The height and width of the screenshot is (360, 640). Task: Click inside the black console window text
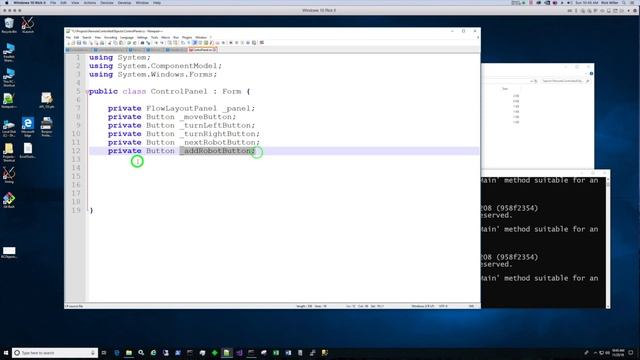pyautogui.click(x=543, y=242)
